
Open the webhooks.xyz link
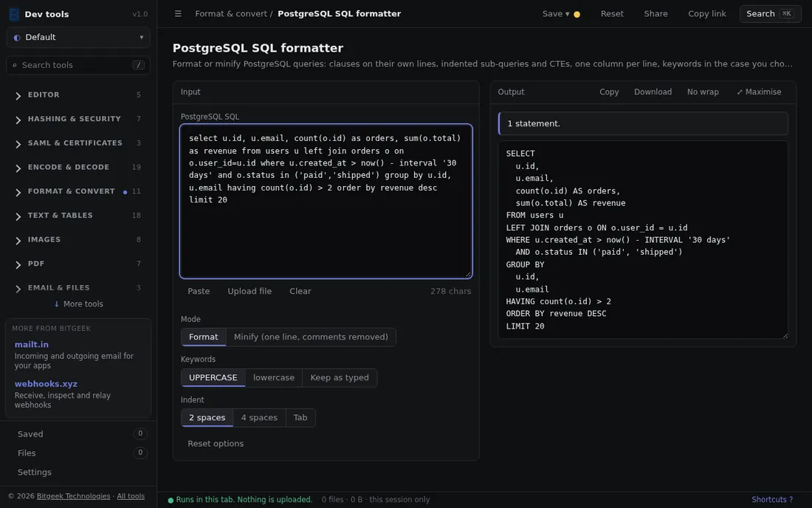[46, 384]
